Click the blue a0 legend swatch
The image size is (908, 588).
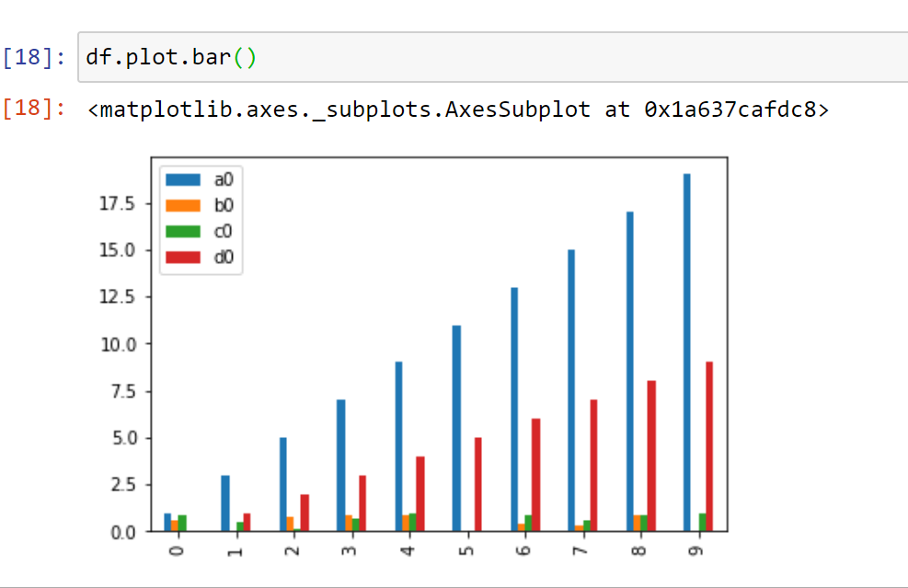click(x=183, y=179)
